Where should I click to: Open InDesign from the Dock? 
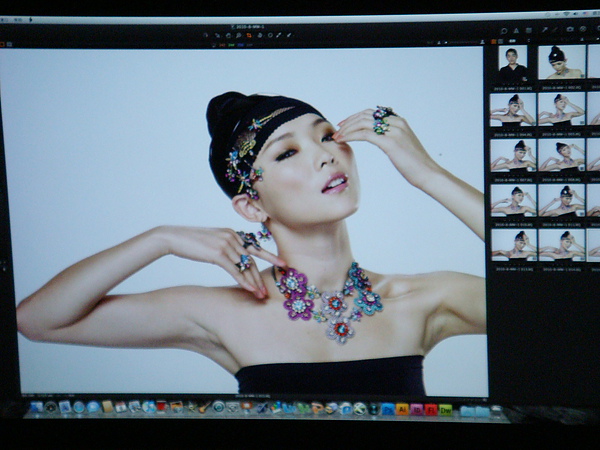pos(416,410)
